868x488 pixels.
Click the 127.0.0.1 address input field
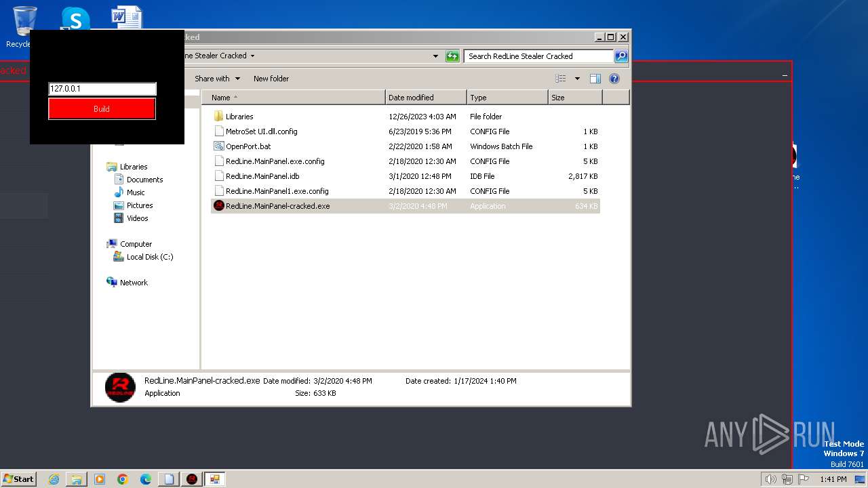pos(102,89)
